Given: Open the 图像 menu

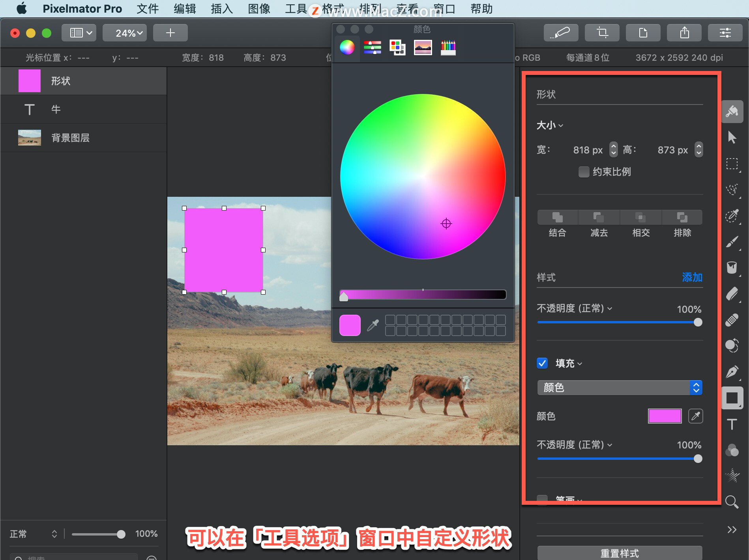Looking at the screenshot, I should coord(259,9).
